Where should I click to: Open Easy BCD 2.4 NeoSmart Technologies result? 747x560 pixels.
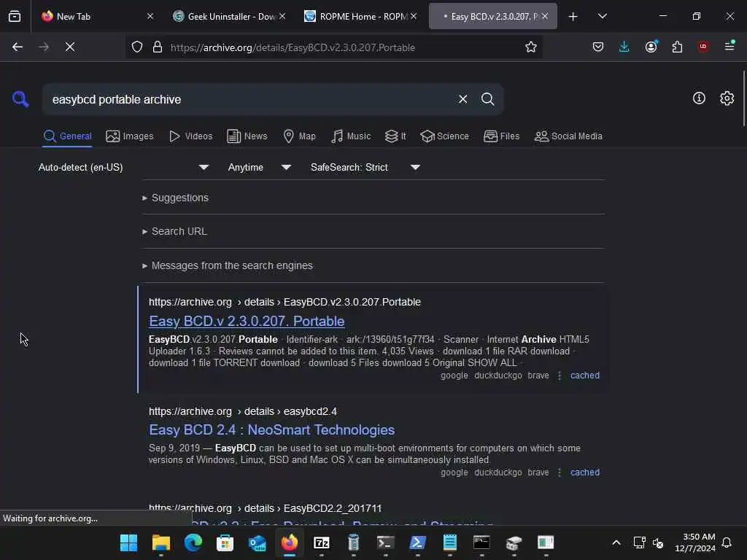271,430
